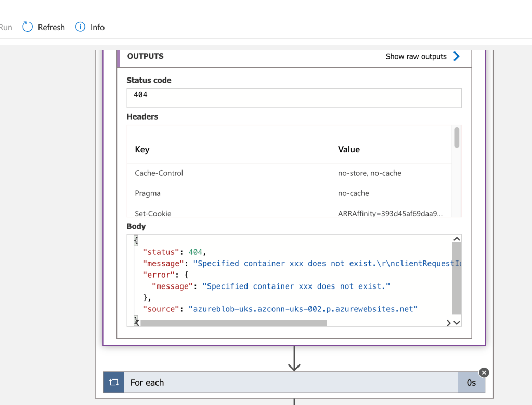Click the Body scroll down arrow
Viewport: 532px width, 405px height.
[457, 323]
